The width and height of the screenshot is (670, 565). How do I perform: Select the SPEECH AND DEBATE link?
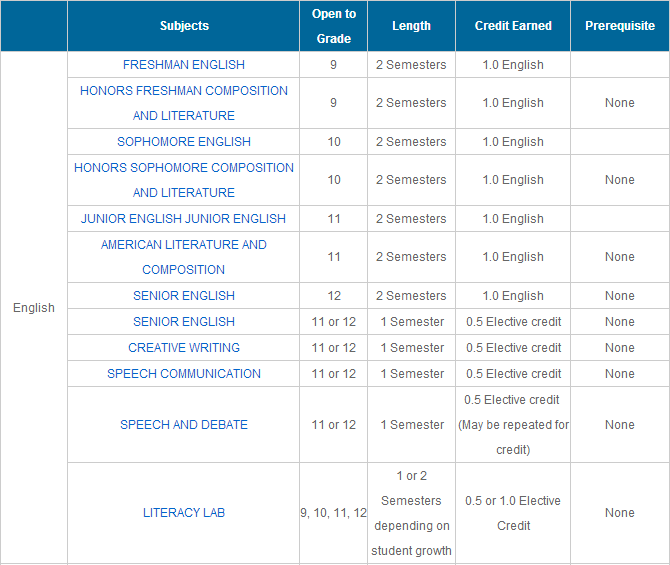tap(183, 425)
